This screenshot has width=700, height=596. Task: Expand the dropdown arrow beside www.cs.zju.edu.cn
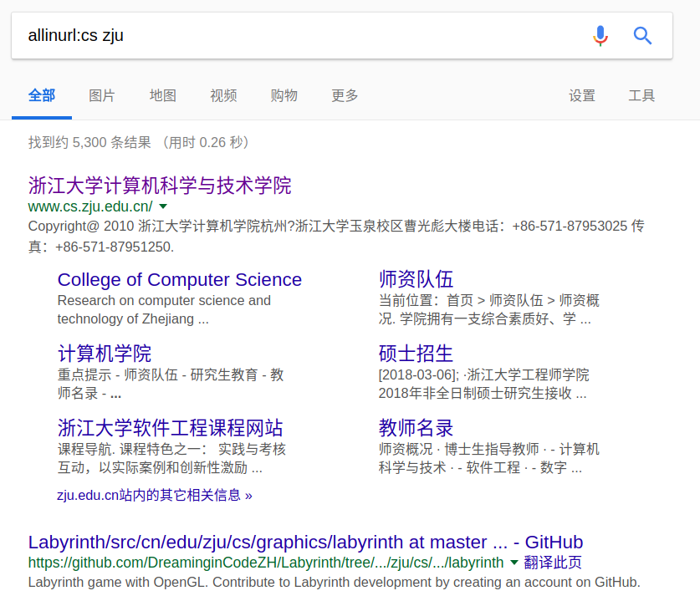click(163, 206)
